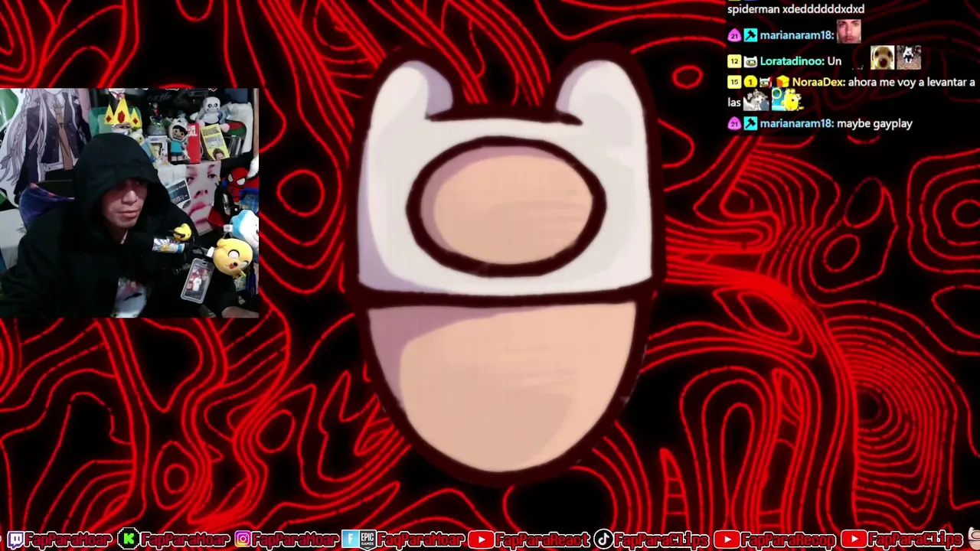Click the FapParaMoar handle beside the Instagram logo
Viewport: 980px width, 551px height.
click(x=296, y=540)
